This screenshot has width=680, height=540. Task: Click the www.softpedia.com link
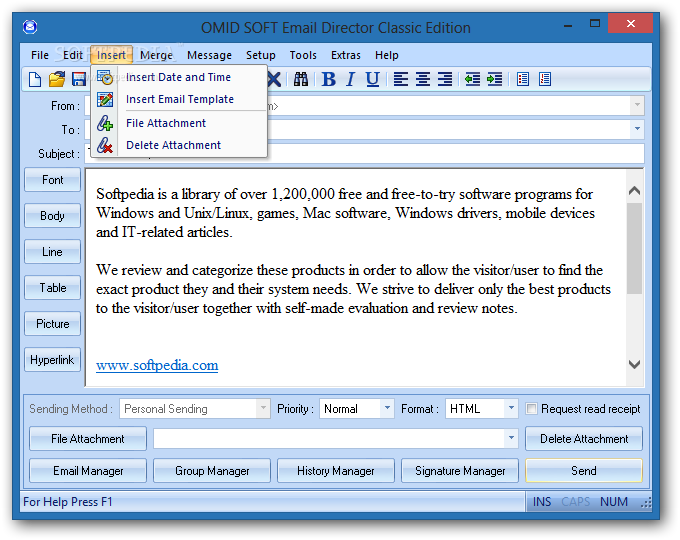(x=157, y=365)
